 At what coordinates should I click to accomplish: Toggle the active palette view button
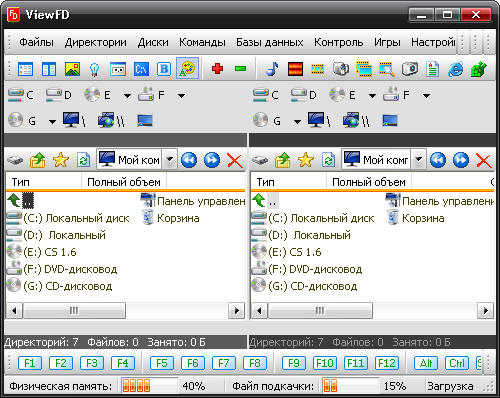pyautogui.click(x=188, y=69)
